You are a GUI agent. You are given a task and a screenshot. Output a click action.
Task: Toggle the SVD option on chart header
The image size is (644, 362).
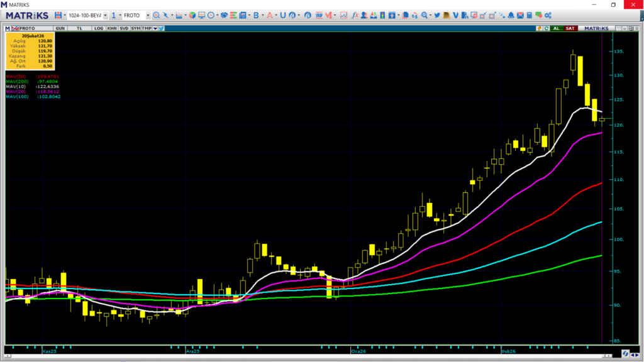124,28
